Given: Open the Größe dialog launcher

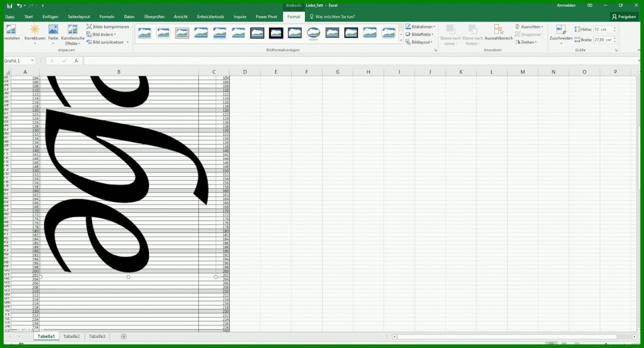Looking at the screenshot, I should (616, 50).
